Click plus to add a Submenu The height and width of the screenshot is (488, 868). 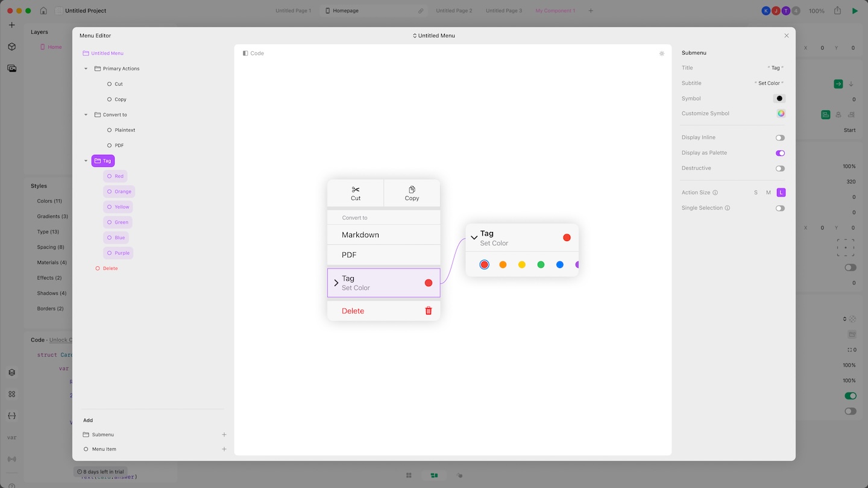pos(224,434)
